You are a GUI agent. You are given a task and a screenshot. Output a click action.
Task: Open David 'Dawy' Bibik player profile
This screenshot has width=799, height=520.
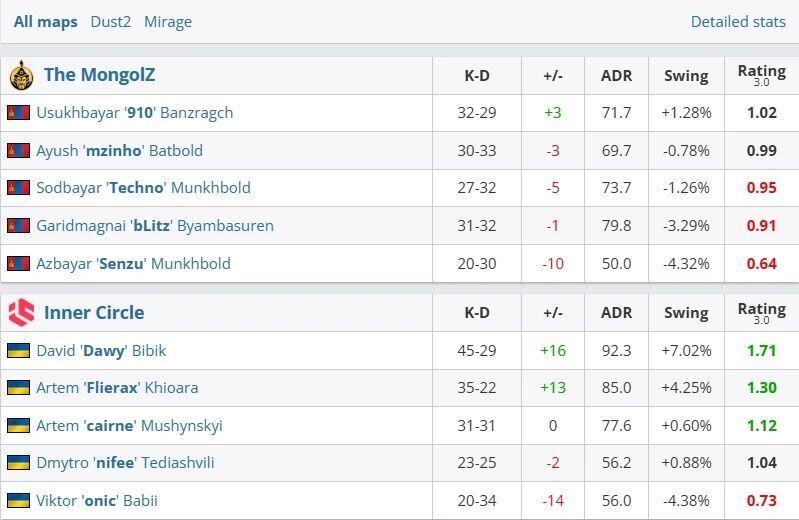tap(101, 350)
